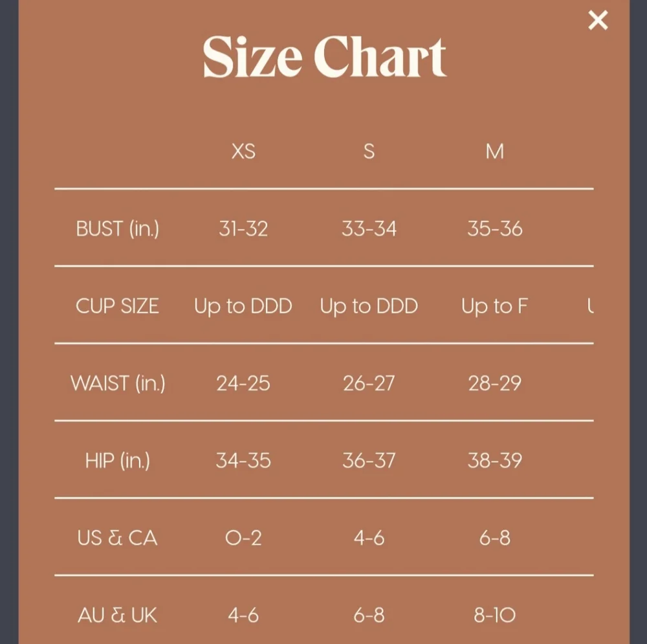Click the 38-39 hip measurement
Image resolution: width=647 pixels, height=644 pixels.
494,460
